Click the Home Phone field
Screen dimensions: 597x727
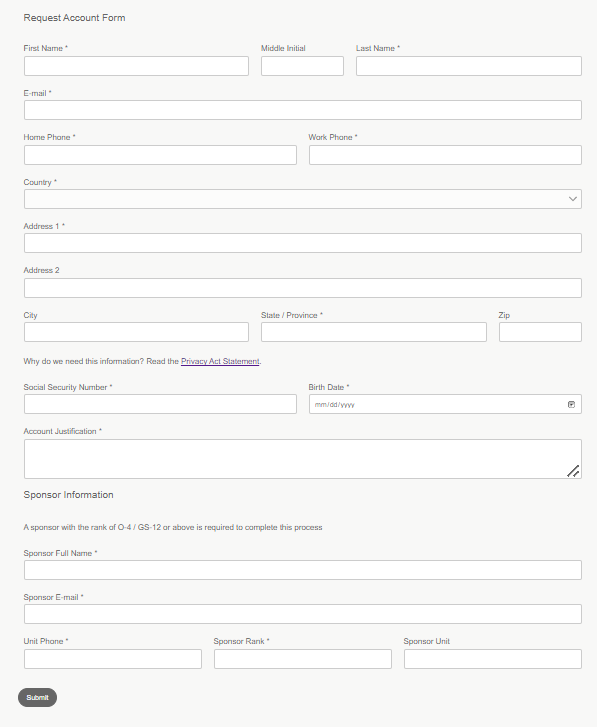160,155
